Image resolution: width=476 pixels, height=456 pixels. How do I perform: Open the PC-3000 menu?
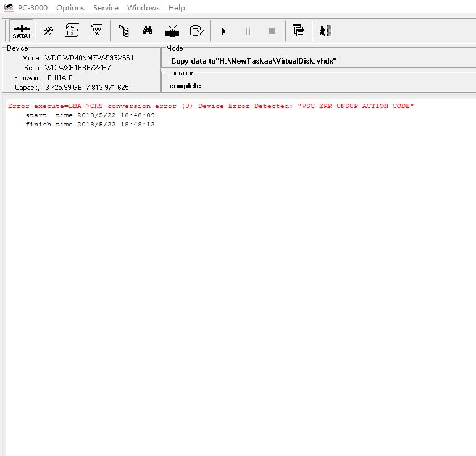coord(33,8)
